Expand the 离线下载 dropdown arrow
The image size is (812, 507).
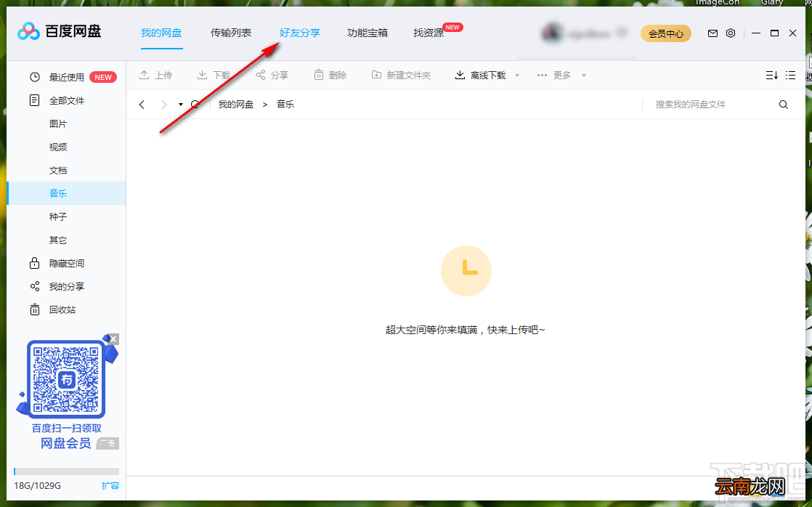tap(517, 76)
